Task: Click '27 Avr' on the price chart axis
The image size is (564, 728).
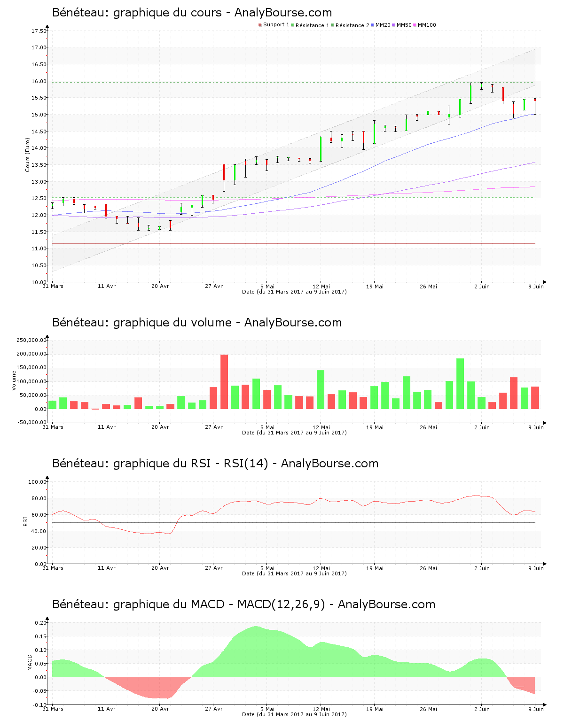Action: (x=214, y=286)
